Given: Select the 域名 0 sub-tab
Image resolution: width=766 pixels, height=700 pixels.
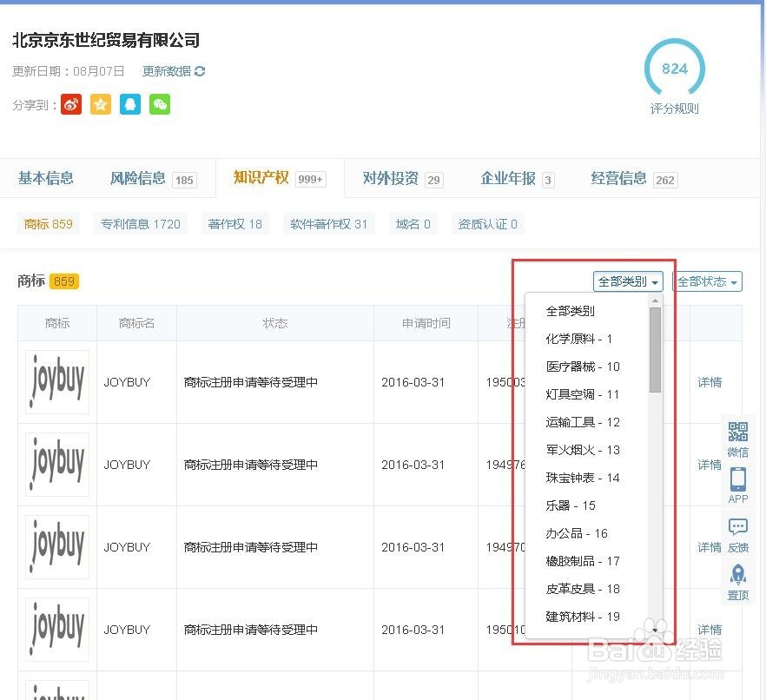Looking at the screenshot, I should pos(413,224).
